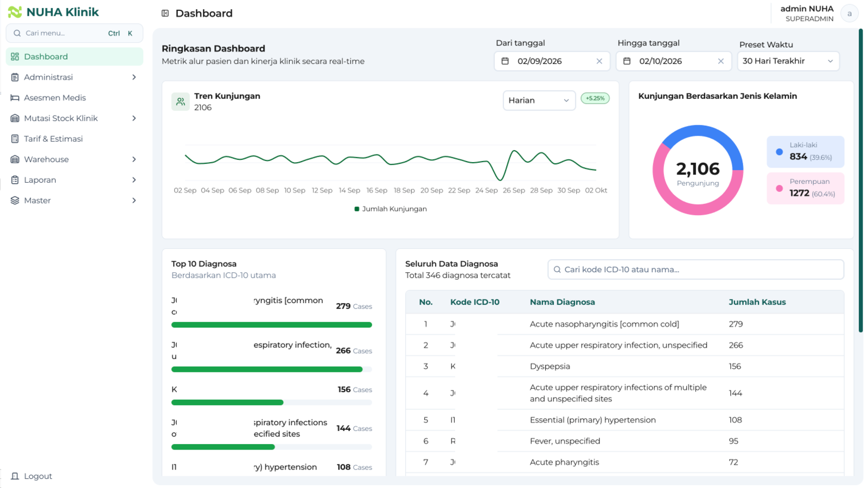Expand the Administrasi submenu chevron
The width and height of the screenshot is (868, 488).
coord(134,77)
